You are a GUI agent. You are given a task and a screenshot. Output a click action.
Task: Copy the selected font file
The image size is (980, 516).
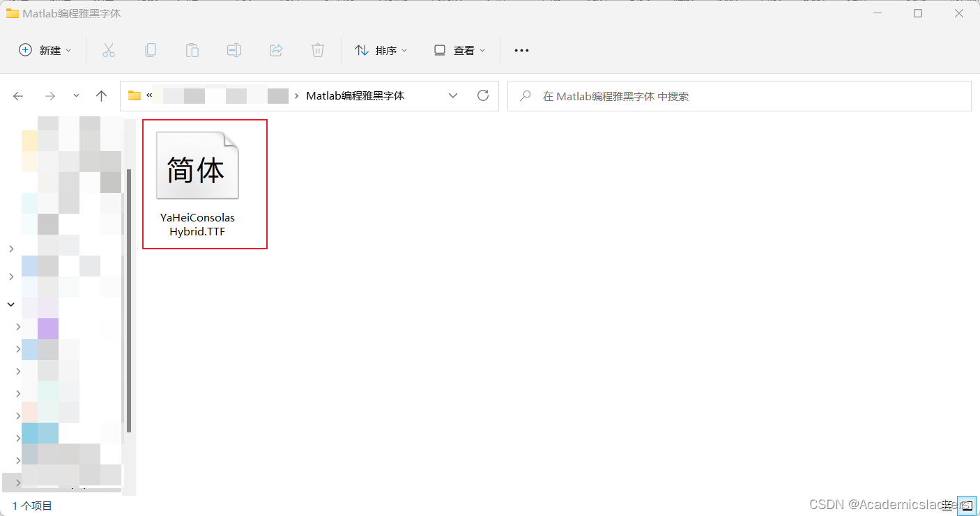tap(151, 49)
